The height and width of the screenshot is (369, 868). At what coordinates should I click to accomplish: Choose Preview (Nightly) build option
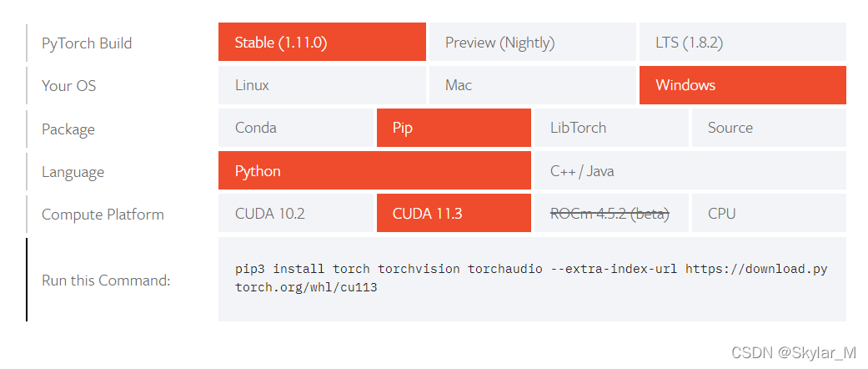coord(533,42)
